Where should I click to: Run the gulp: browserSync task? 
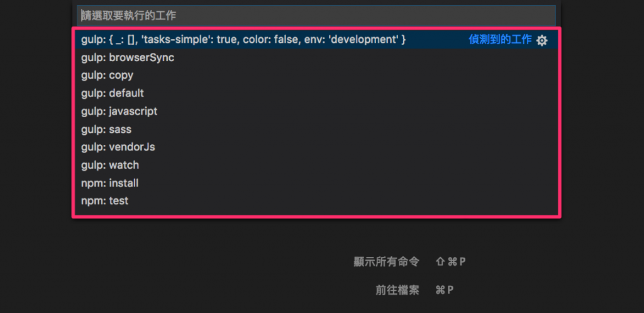316,58
